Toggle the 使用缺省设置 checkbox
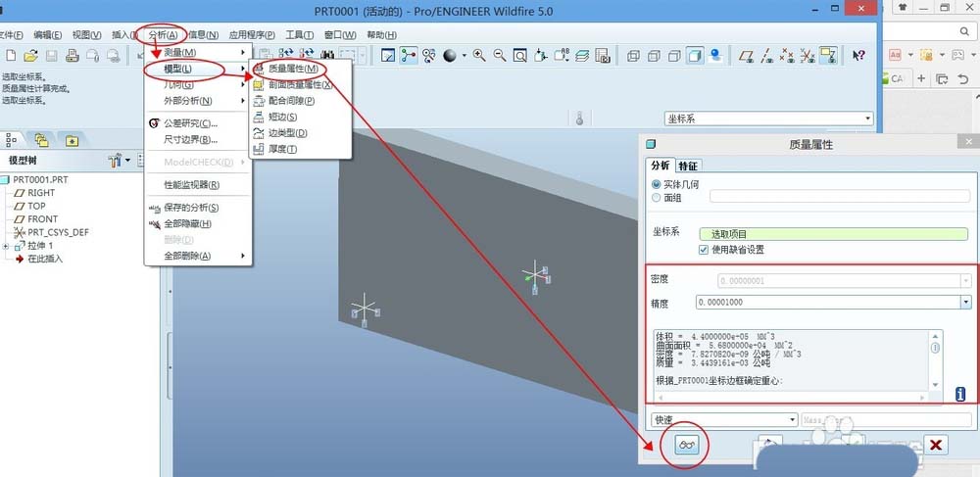This screenshot has height=477, width=980. point(704,250)
